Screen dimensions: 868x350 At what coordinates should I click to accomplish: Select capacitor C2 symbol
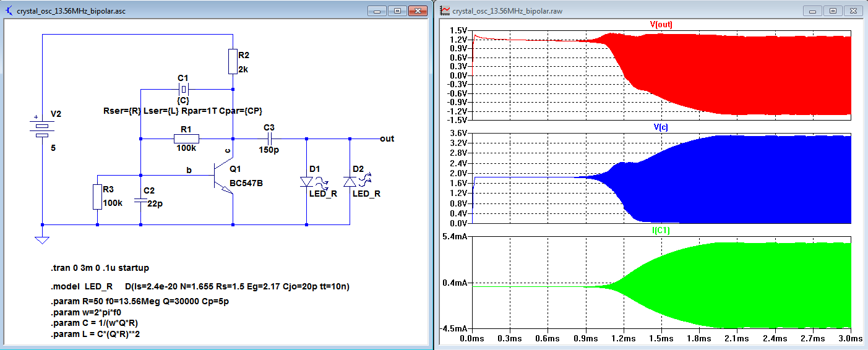coord(141,199)
